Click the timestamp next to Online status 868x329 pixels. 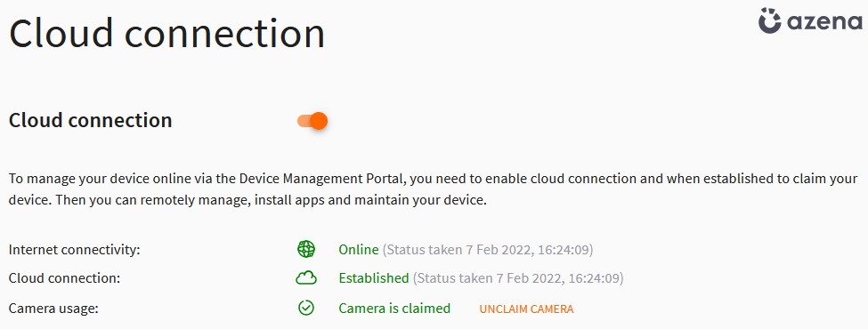488,250
